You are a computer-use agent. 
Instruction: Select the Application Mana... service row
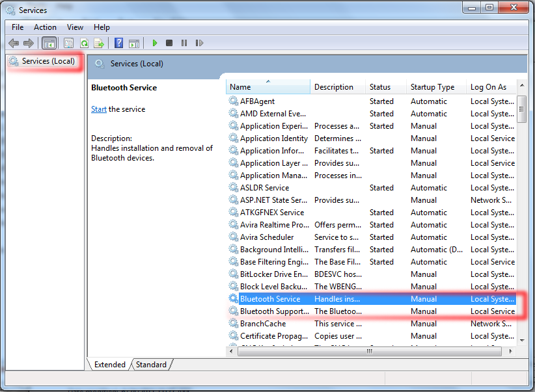[x=371, y=176]
